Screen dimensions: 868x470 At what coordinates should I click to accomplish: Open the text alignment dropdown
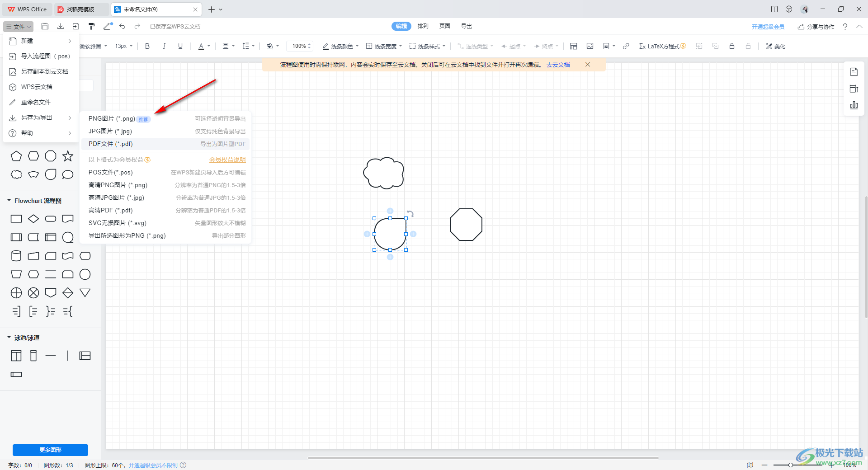(229, 46)
